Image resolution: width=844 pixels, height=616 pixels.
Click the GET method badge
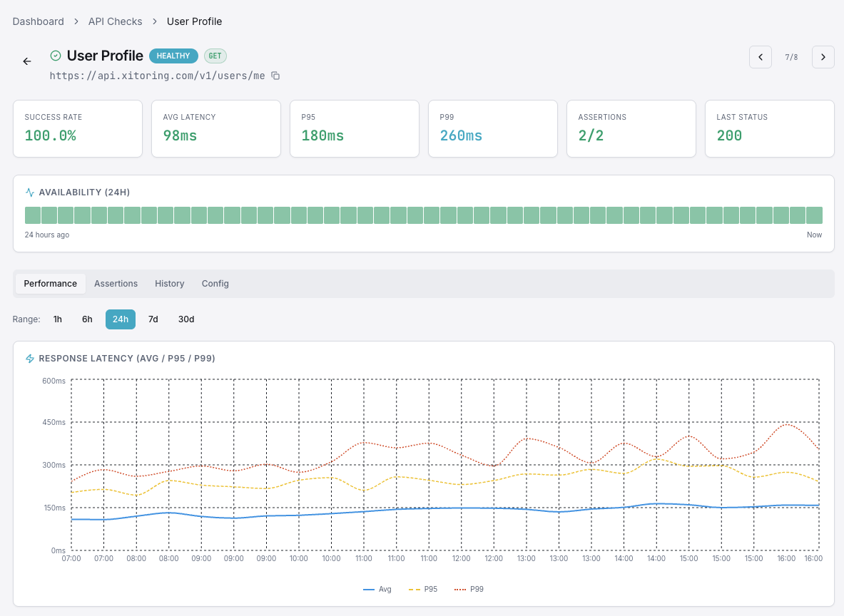215,55
